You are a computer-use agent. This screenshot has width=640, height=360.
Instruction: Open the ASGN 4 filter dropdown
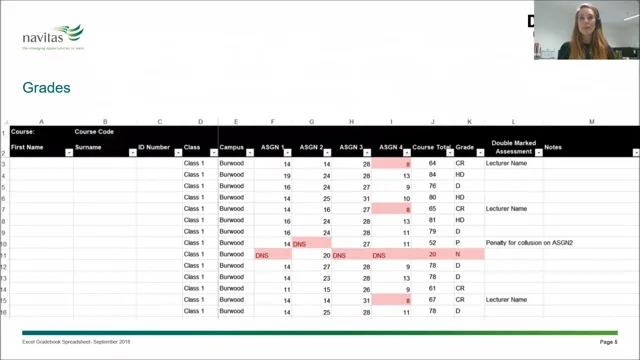(x=407, y=153)
